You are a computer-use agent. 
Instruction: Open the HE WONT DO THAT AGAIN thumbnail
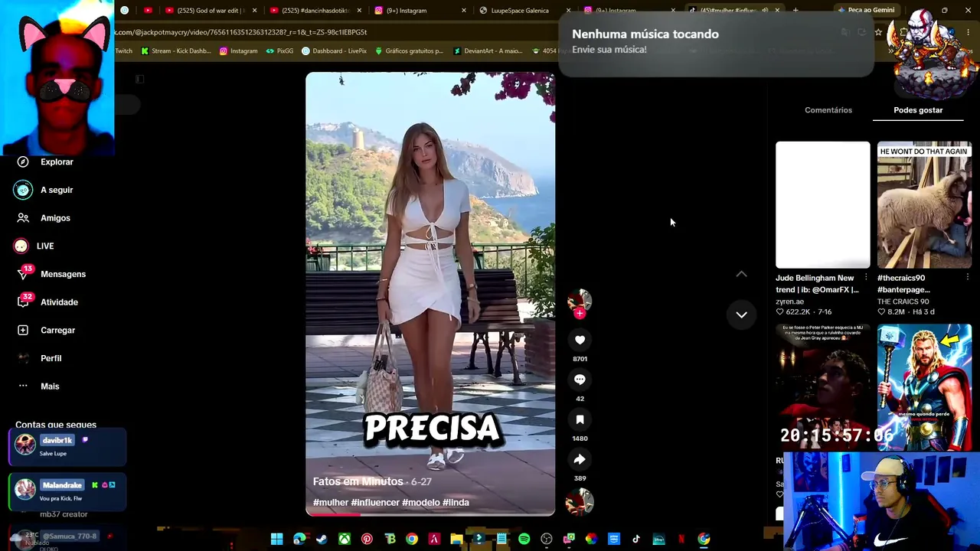[924, 205]
